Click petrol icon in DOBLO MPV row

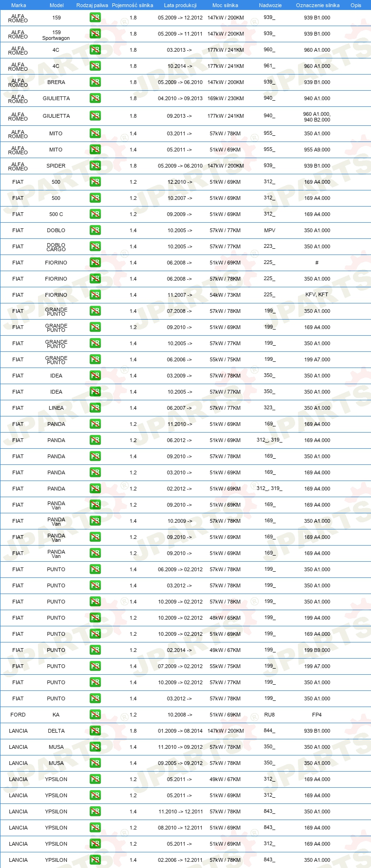tap(95, 230)
